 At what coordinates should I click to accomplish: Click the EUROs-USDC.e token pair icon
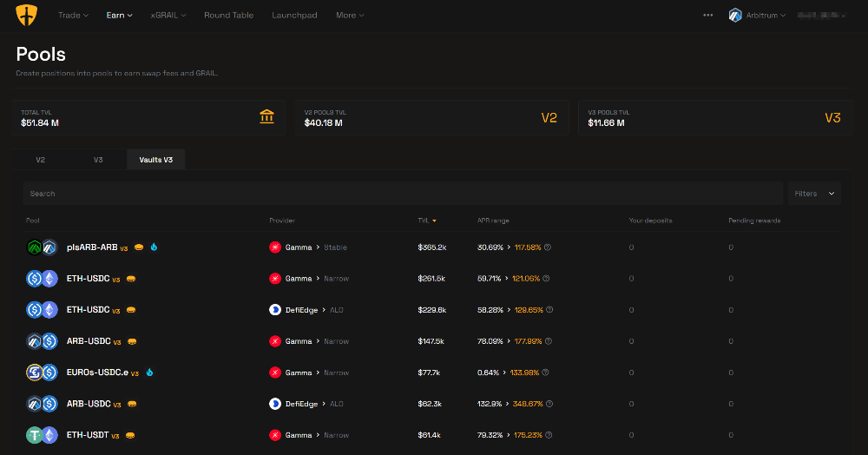pos(42,373)
